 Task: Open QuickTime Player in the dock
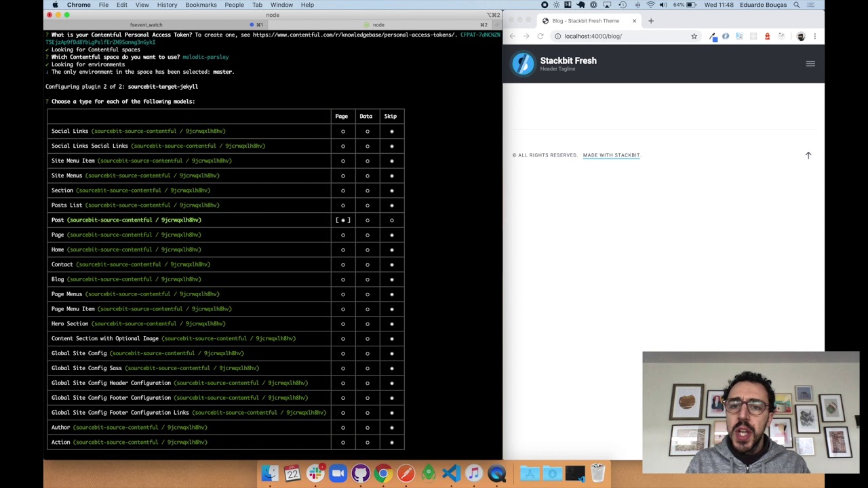(x=497, y=473)
